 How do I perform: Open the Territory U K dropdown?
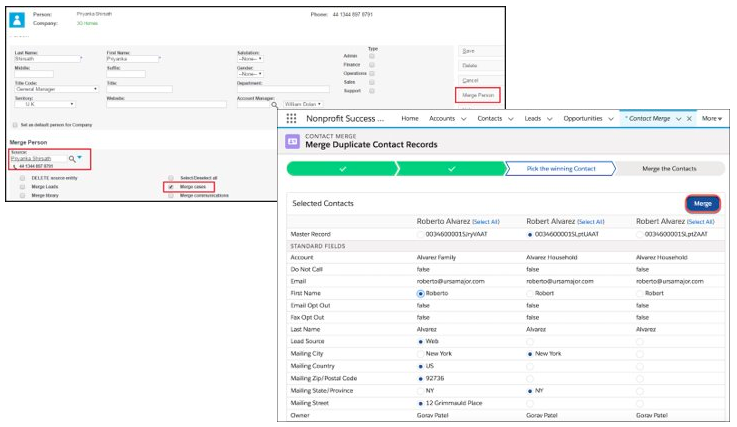pyautogui.click(x=45, y=104)
